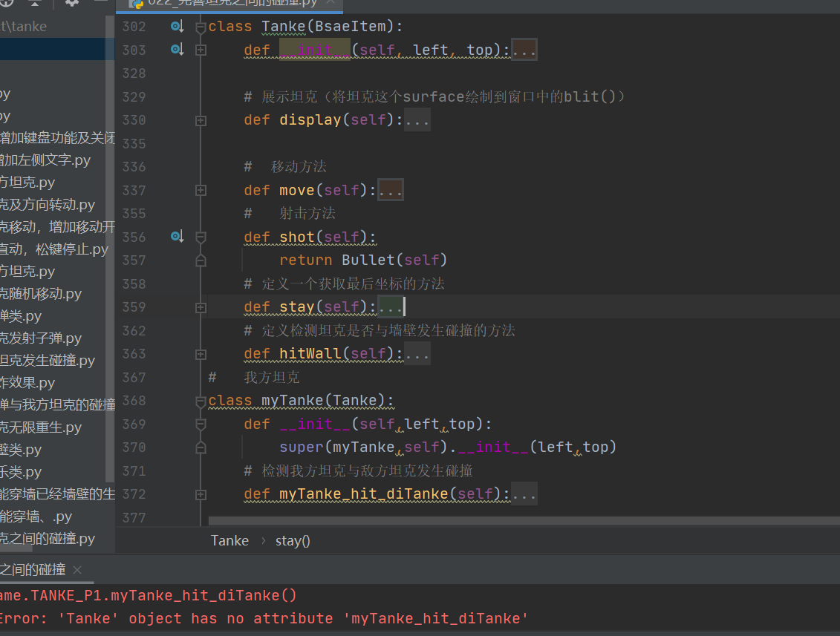840x636 pixels.
Task: Expand folded __init__ on line 303
Action: tap(201, 50)
